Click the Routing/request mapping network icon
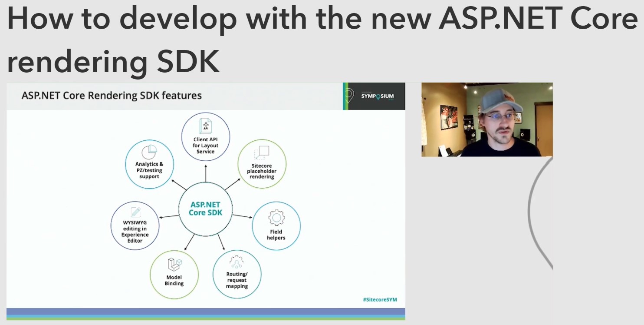 click(x=237, y=262)
